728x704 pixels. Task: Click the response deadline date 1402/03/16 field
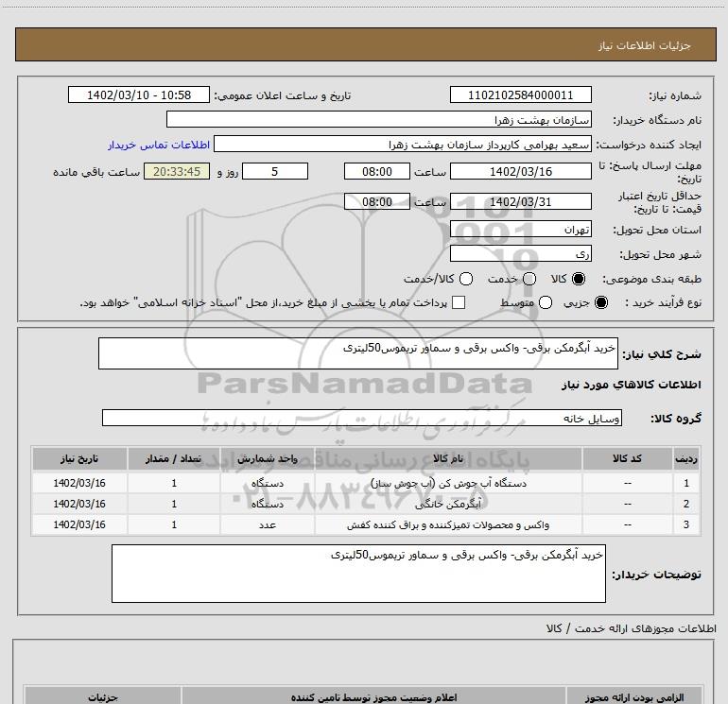[x=520, y=171]
